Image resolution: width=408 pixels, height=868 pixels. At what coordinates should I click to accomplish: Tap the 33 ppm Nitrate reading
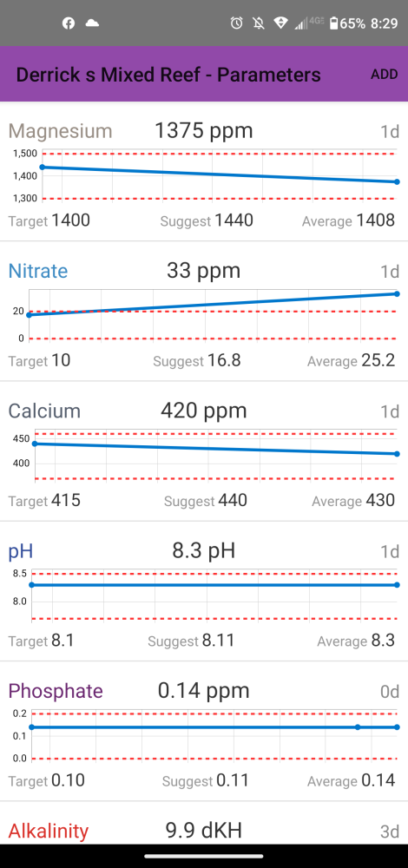pyautogui.click(x=204, y=271)
